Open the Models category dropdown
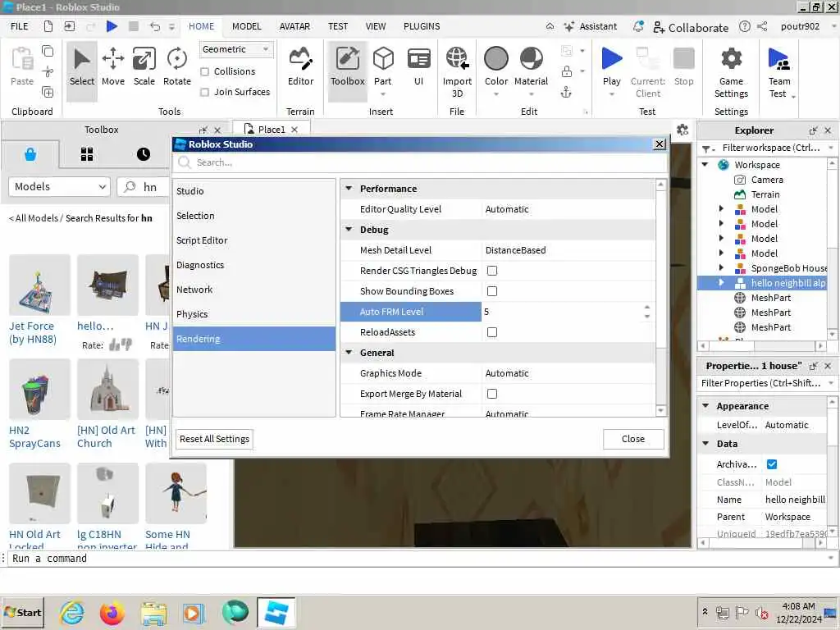840x630 pixels. pyautogui.click(x=59, y=186)
